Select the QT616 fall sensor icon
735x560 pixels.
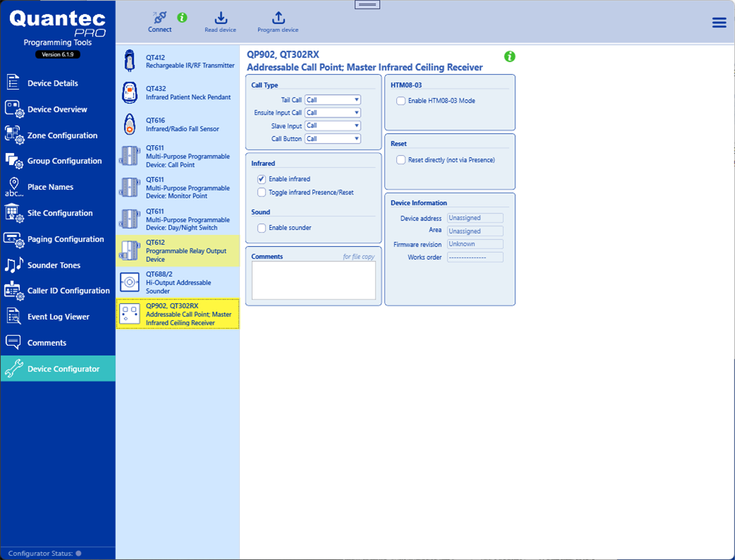pos(129,125)
